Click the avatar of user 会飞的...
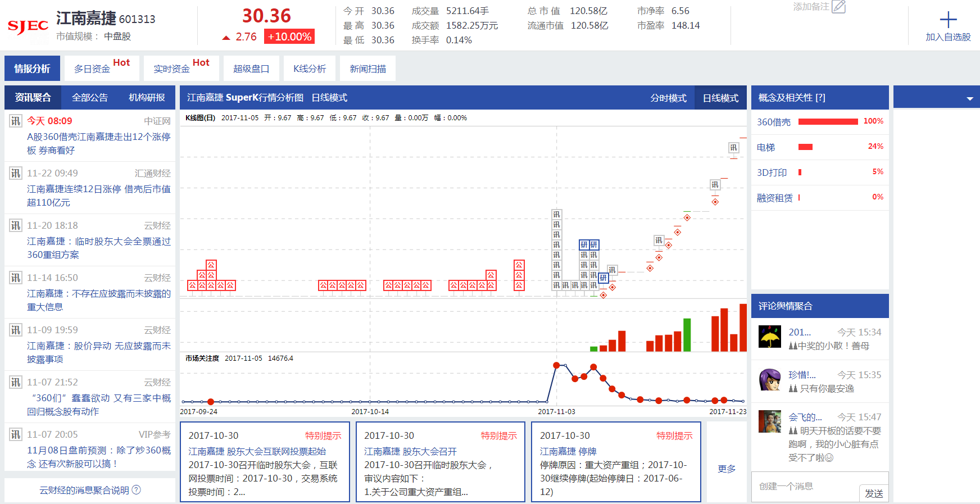This screenshot has height=504, width=980. click(769, 421)
